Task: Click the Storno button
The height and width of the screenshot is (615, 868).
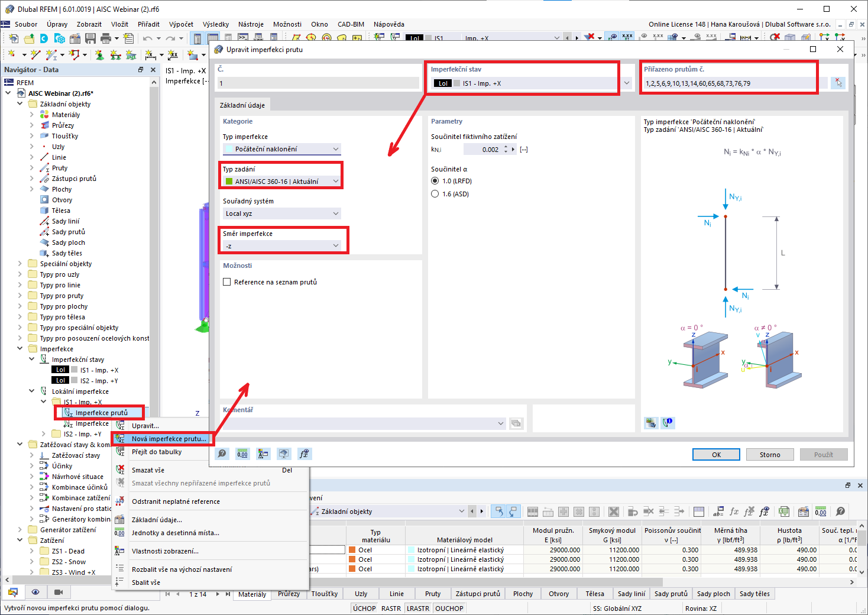Action: pos(770,454)
